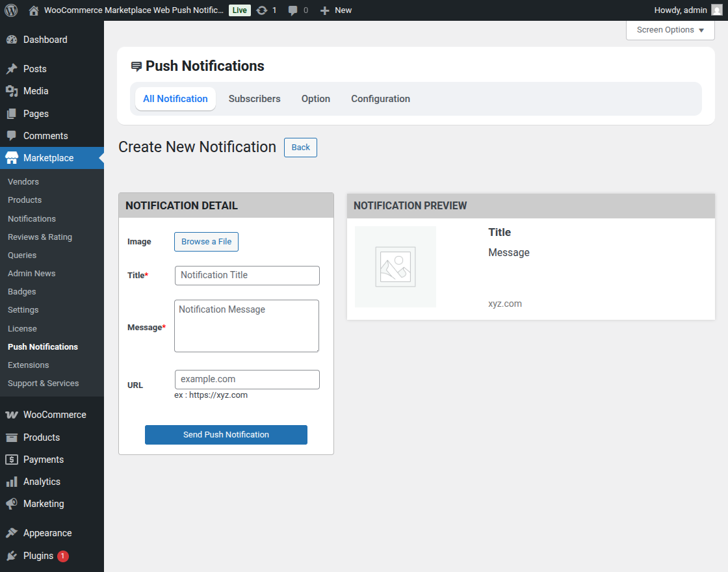Viewport: 728px width, 572px height.
Task: Open comments via the speech bubble icon
Action: point(294,10)
